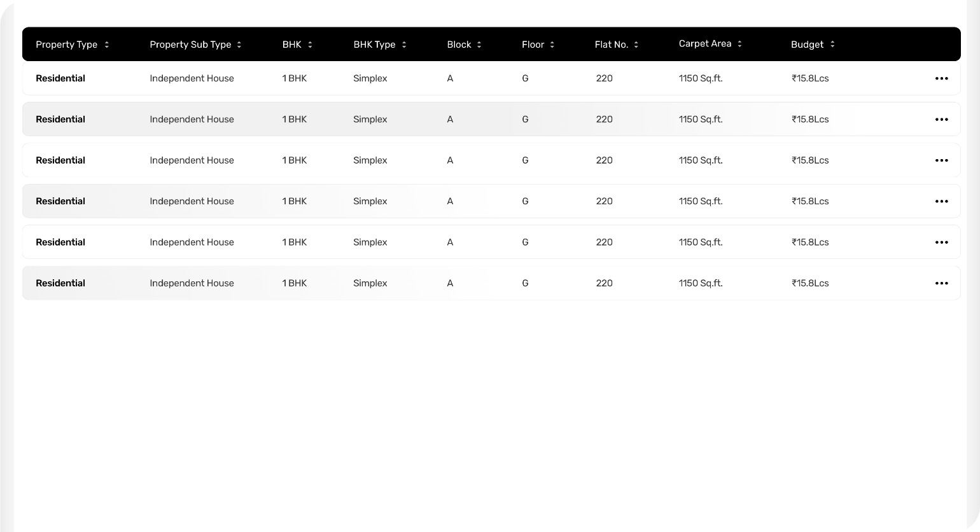Viewport: 980px width, 532px height.
Task: Open the first row's three-dot menu
Action: pos(942,78)
